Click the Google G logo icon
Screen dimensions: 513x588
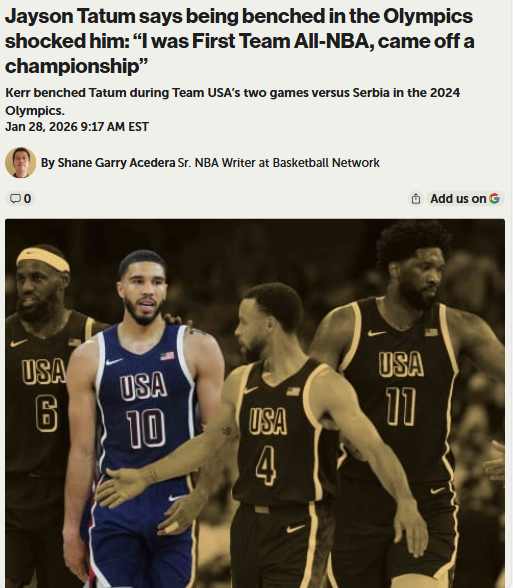coord(494,198)
